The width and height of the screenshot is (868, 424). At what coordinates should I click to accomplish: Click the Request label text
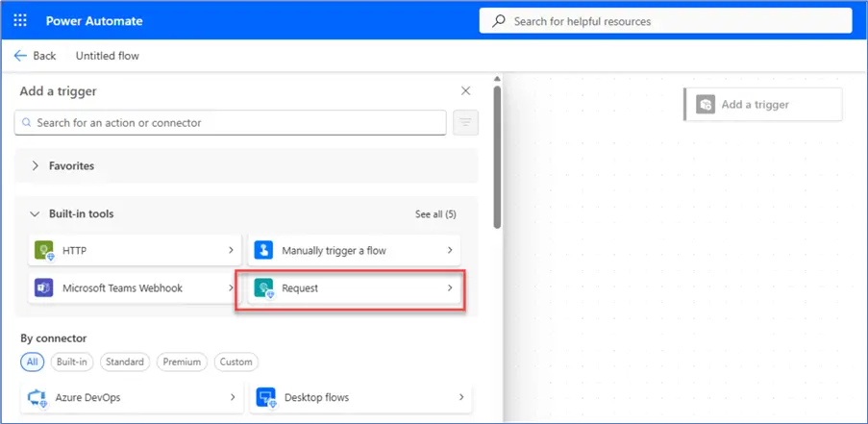tap(300, 288)
